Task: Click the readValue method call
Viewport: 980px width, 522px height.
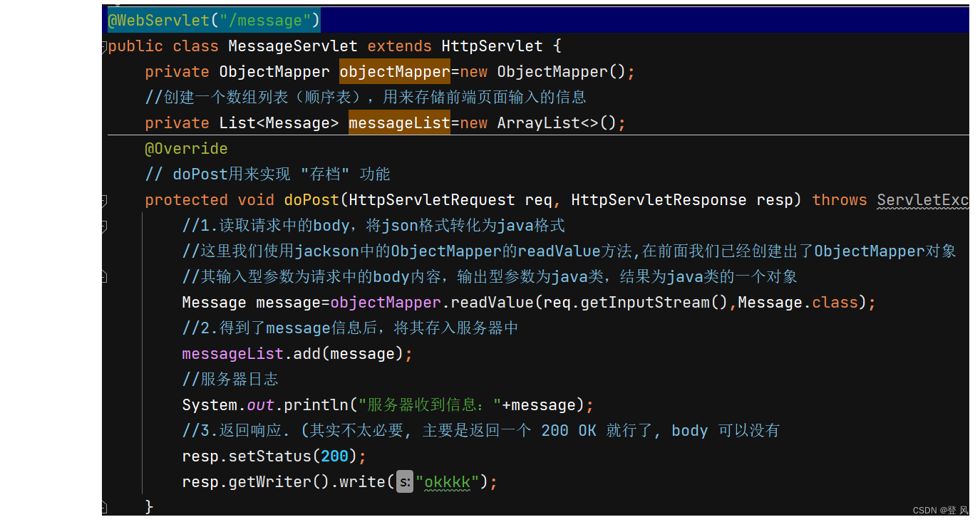Action: click(x=492, y=303)
